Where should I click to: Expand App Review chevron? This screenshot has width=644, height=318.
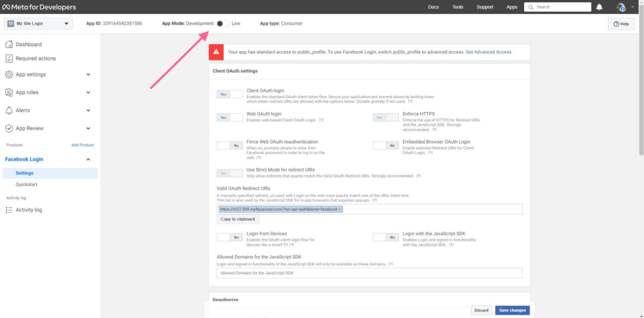coord(88,128)
